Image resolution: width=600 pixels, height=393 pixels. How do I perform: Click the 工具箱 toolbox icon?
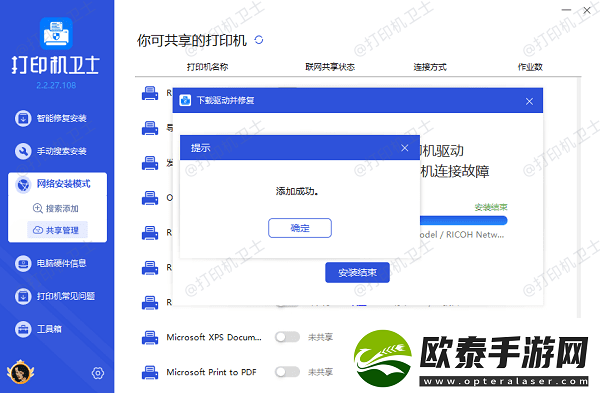(x=23, y=329)
